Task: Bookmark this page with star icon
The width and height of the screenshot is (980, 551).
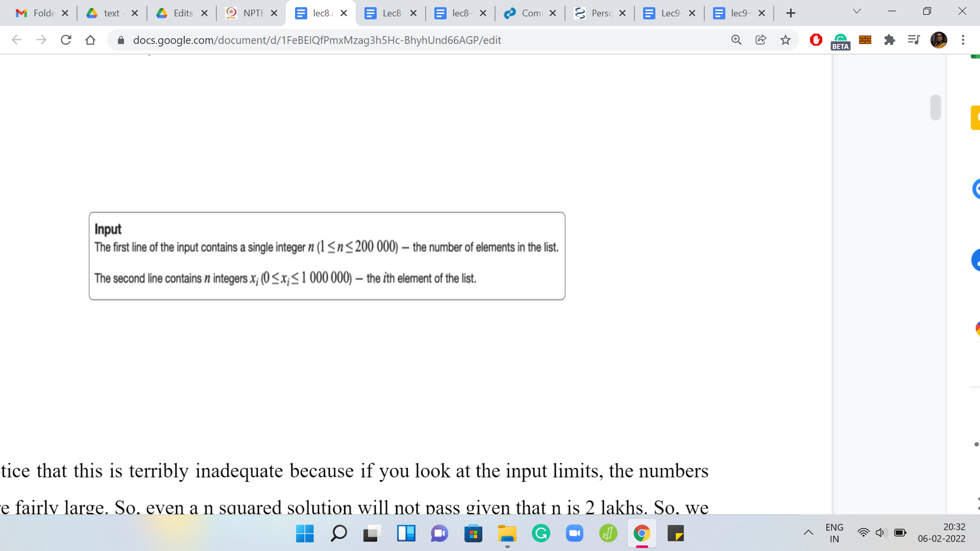Action: [785, 40]
